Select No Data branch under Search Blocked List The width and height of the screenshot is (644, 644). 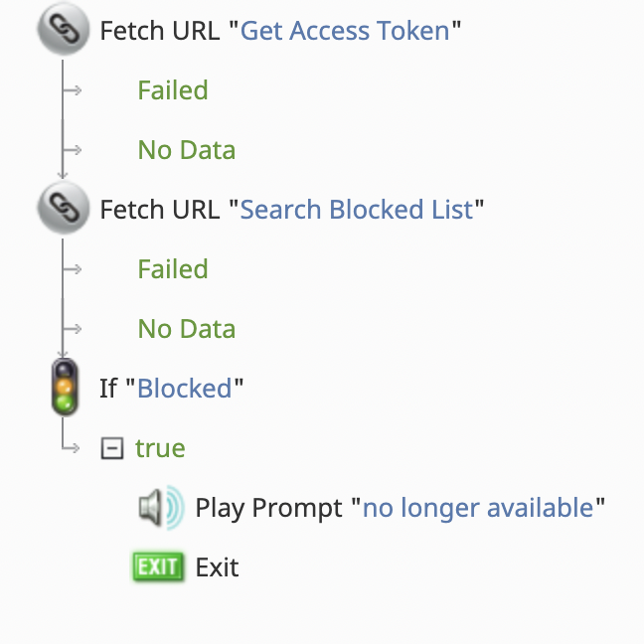[187, 329]
